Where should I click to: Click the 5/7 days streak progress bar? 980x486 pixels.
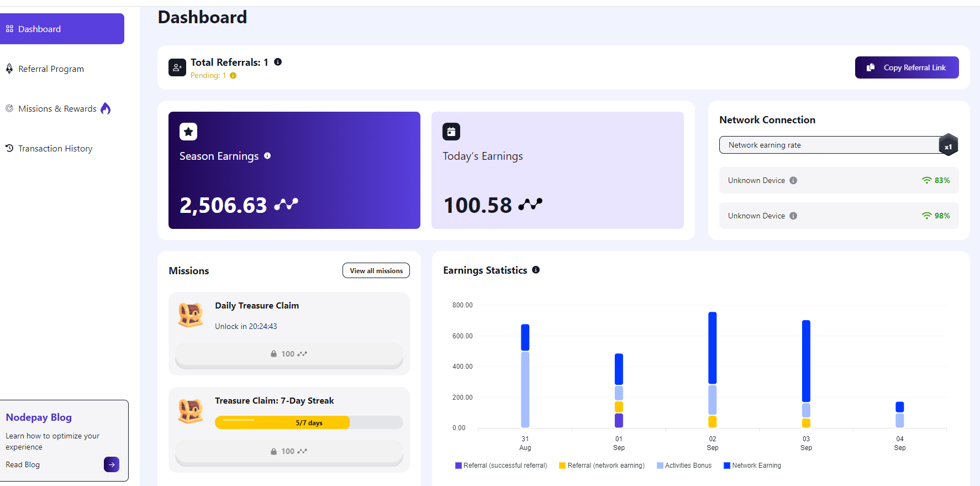tap(309, 422)
